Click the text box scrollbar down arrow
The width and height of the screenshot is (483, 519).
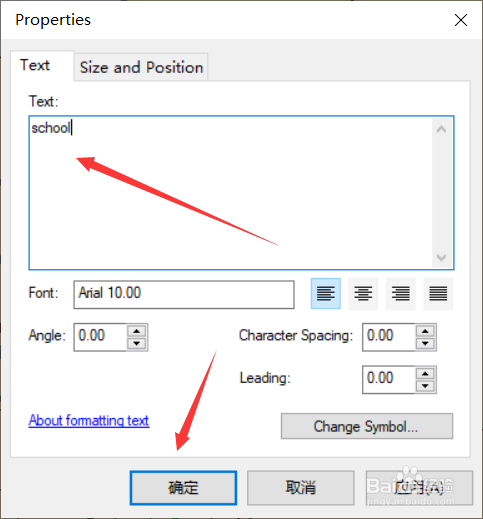pos(441,257)
